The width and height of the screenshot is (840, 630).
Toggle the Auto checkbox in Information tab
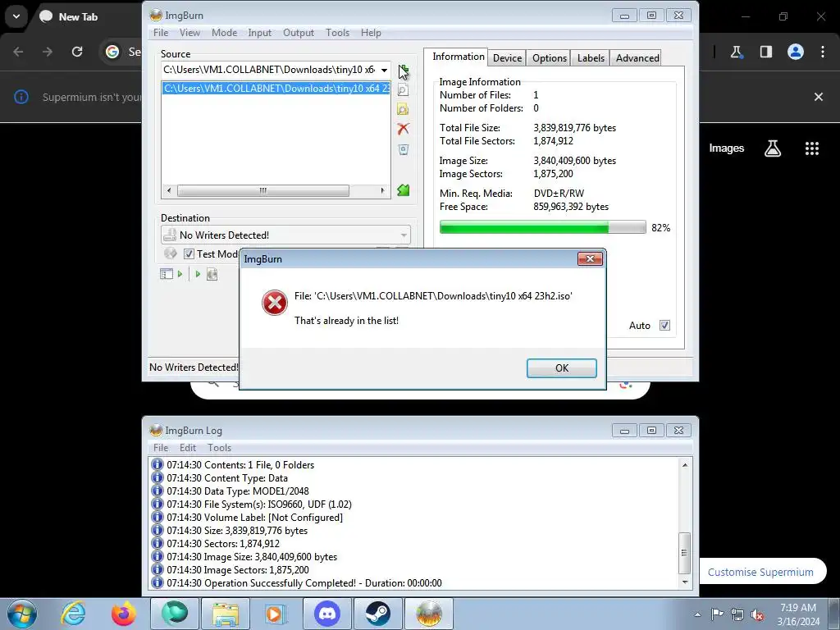(x=664, y=325)
